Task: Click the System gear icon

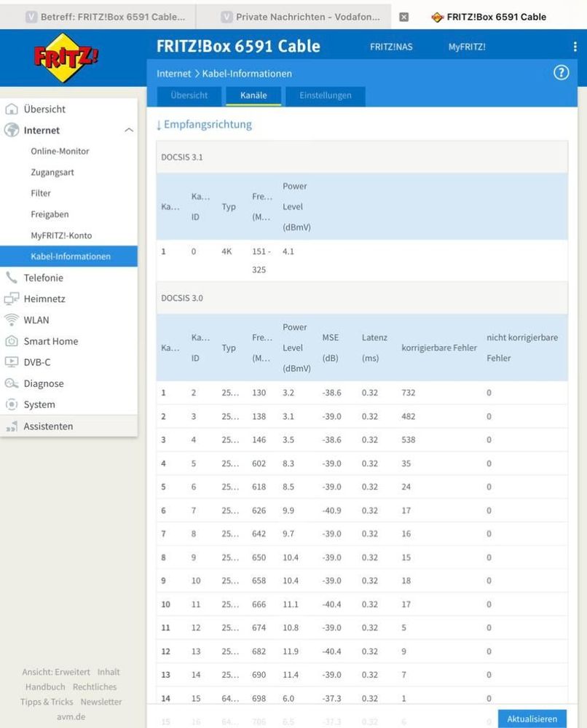Action: [x=11, y=404]
